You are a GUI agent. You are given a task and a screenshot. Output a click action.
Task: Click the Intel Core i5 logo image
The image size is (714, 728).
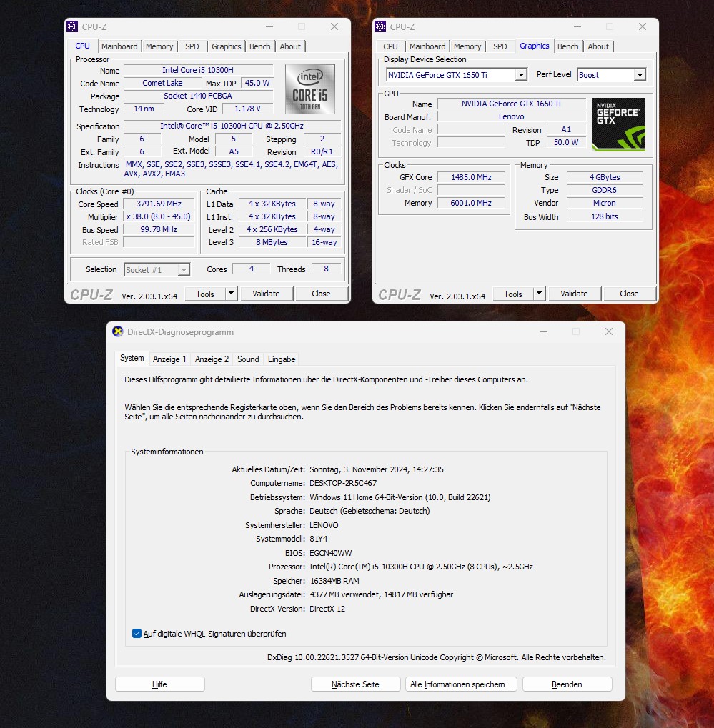309,89
